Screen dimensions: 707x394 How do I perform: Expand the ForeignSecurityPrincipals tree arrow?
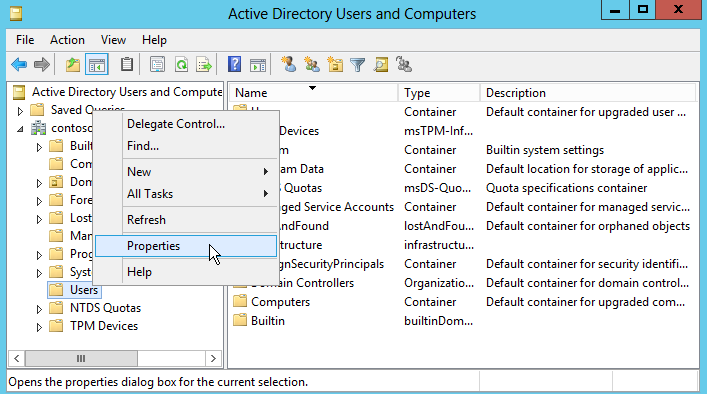[39, 201]
